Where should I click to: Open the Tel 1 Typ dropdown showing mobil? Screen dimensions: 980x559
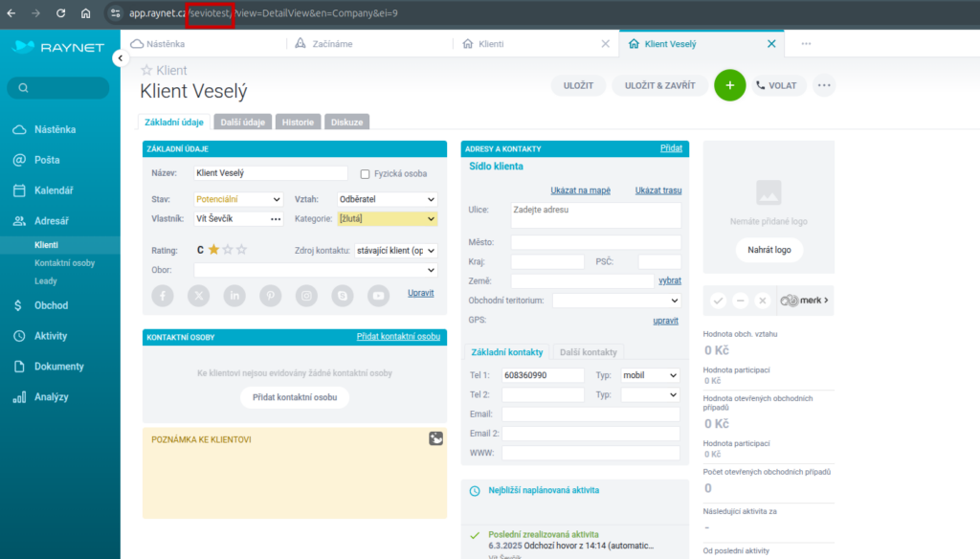click(x=650, y=375)
